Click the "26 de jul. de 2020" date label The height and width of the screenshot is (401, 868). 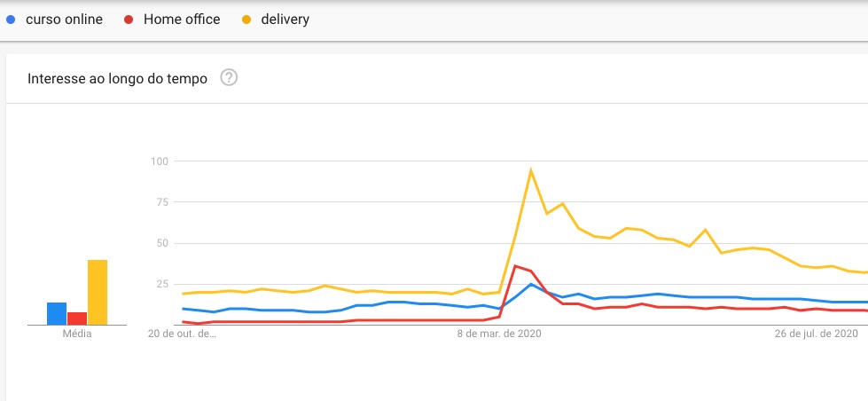tap(816, 334)
